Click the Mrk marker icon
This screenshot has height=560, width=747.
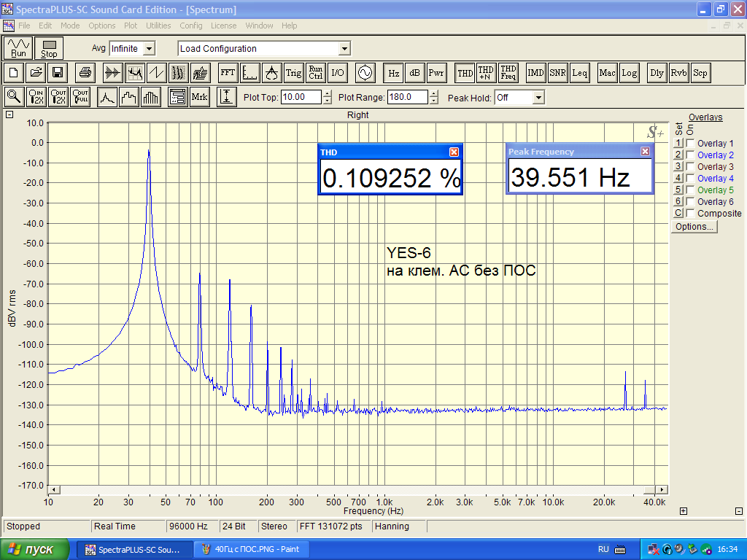tap(199, 97)
